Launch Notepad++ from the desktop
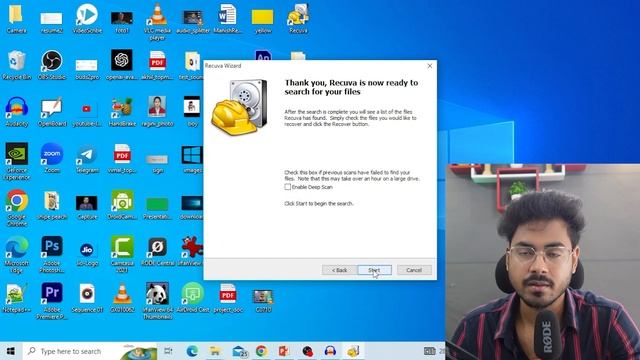 [x=16, y=298]
